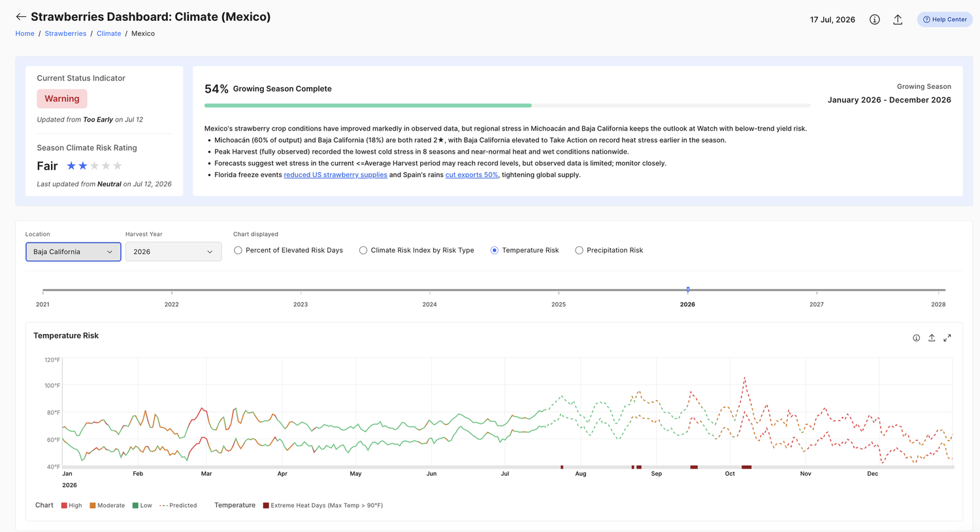Export the Temperature Risk chart
Image resolution: width=980 pixels, height=532 pixels.
click(x=932, y=338)
